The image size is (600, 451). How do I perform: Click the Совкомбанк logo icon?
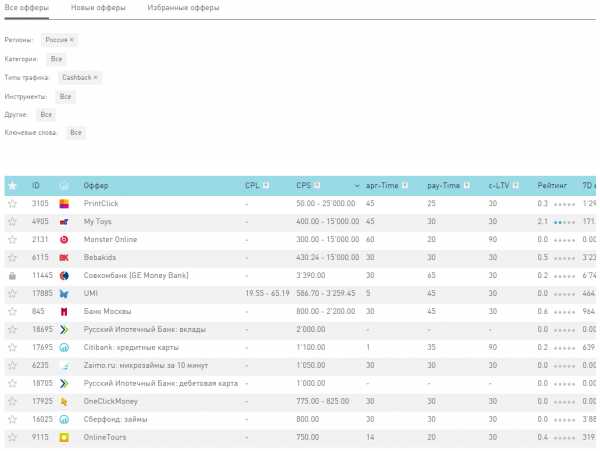[x=64, y=275]
